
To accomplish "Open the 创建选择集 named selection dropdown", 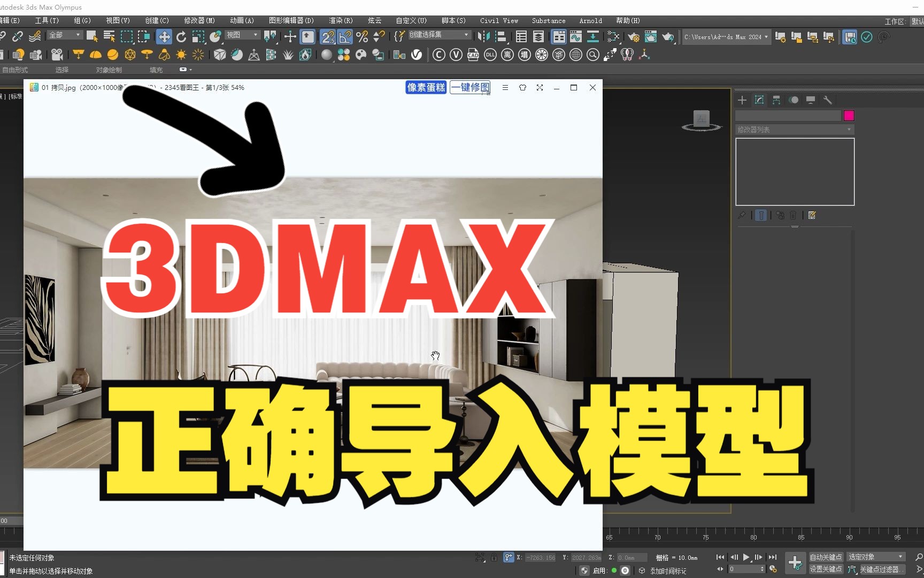I will click(x=439, y=35).
